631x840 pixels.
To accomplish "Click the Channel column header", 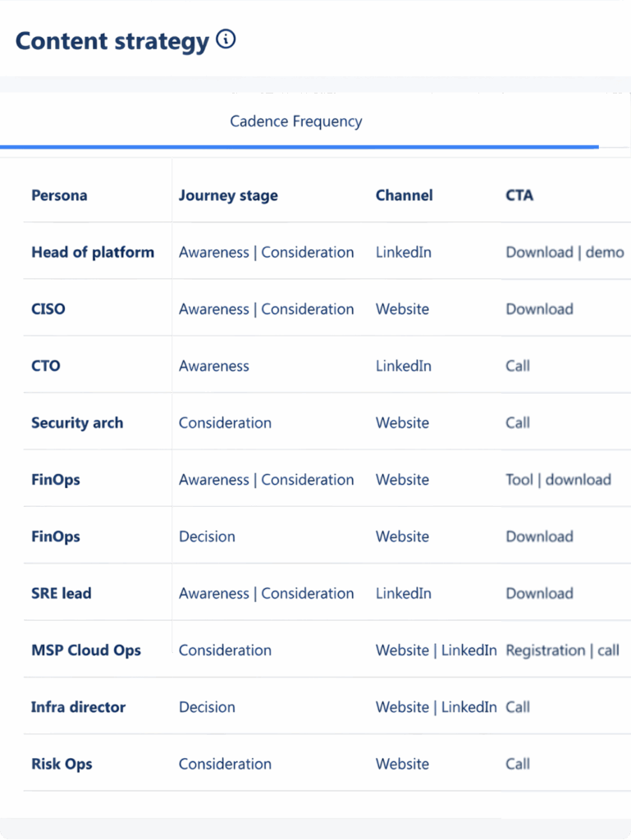I will 404,195.
